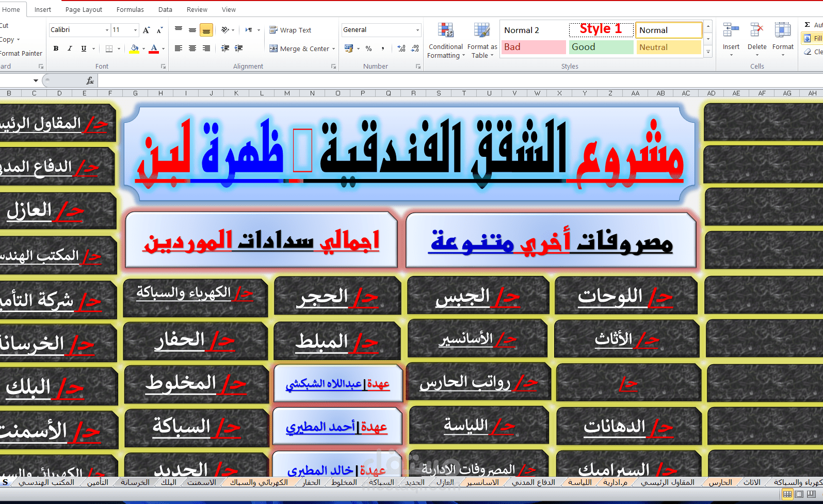Screen dimensions: 823x504
Task: Apply the Bad cell style
Action: 534,47
